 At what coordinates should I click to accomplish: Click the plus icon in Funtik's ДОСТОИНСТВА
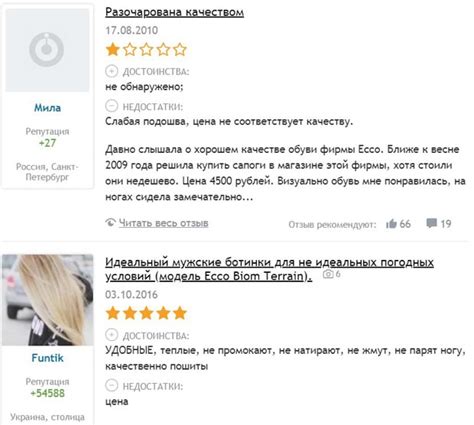[x=112, y=335]
